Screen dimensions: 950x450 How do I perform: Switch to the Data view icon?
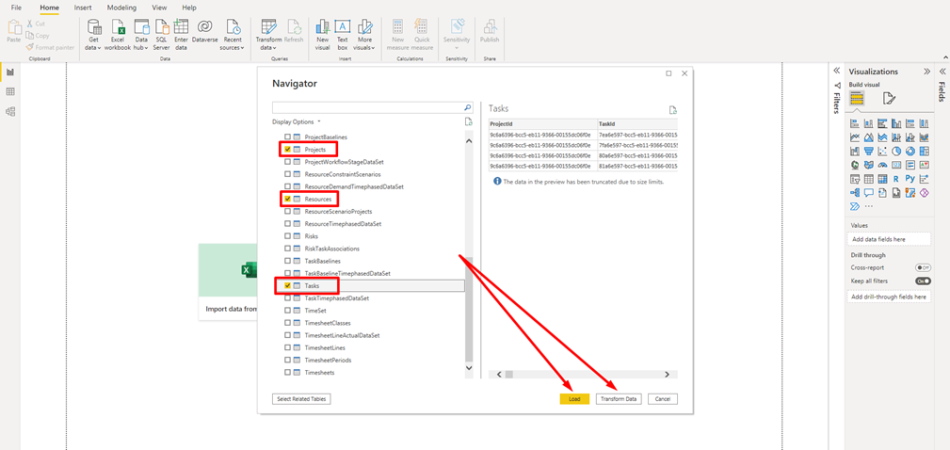[10, 92]
